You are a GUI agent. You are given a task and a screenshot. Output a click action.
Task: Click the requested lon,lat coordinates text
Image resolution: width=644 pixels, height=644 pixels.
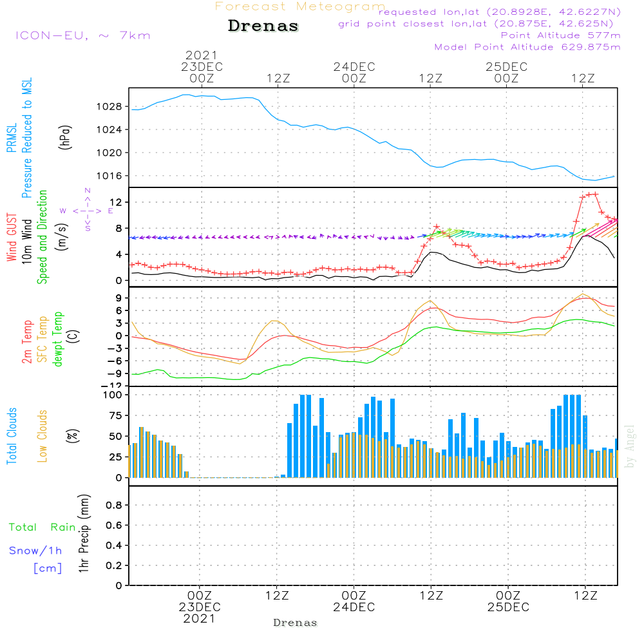[500, 12]
